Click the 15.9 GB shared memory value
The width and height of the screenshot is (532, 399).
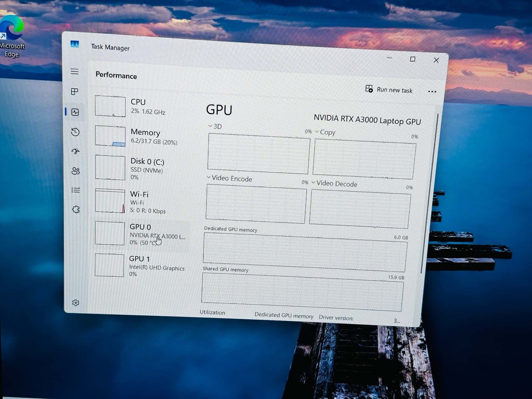tap(396, 277)
